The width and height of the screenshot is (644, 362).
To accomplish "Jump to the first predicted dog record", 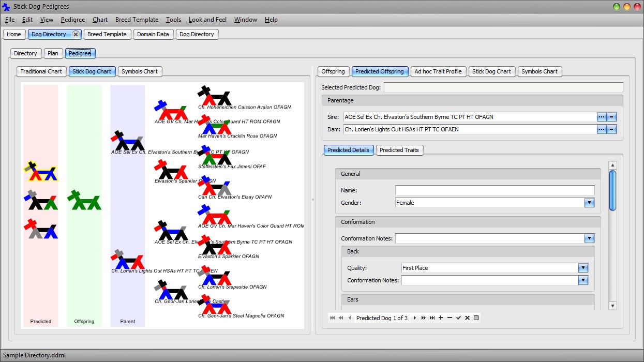I will (333, 318).
